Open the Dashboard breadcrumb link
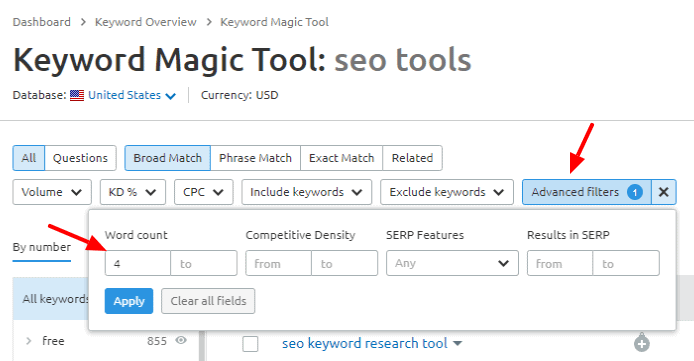The height and width of the screenshot is (361, 694). pyautogui.click(x=42, y=22)
